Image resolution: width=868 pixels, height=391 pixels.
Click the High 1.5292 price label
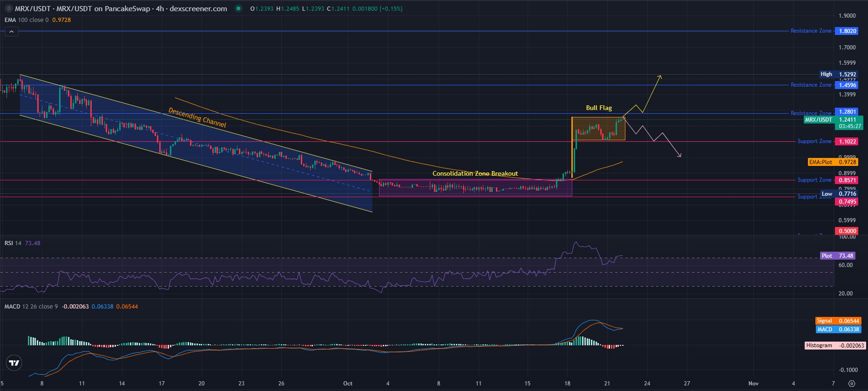(838, 75)
